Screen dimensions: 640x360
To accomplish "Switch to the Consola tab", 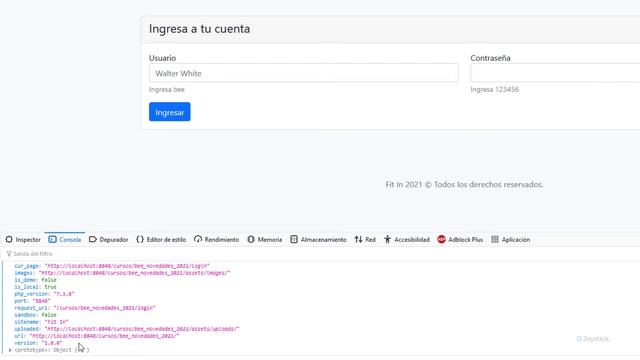I will 64,240.
